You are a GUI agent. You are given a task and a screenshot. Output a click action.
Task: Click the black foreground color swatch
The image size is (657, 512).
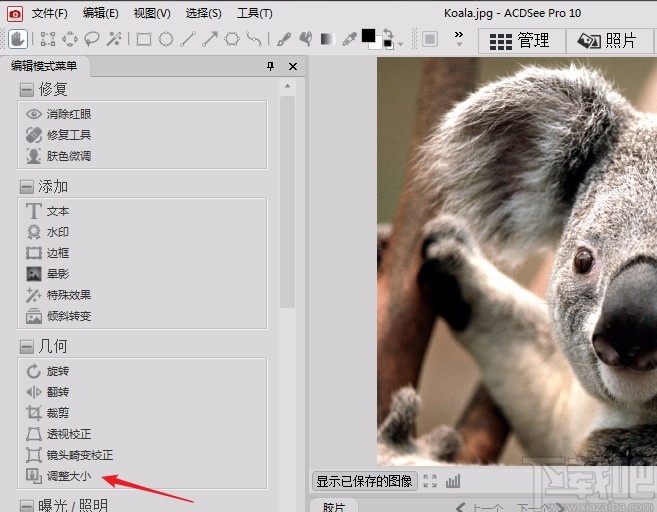[369, 36]
